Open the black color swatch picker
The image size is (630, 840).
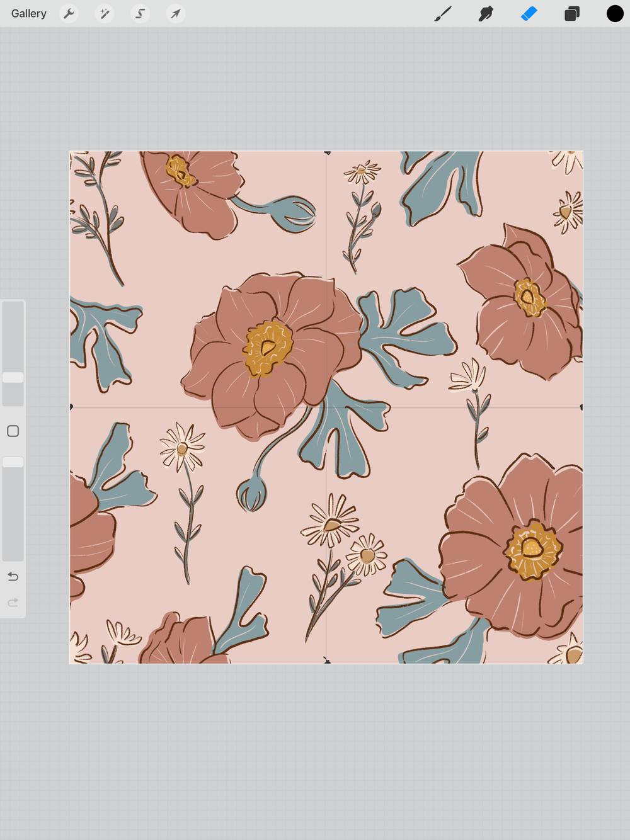[615, 13]
